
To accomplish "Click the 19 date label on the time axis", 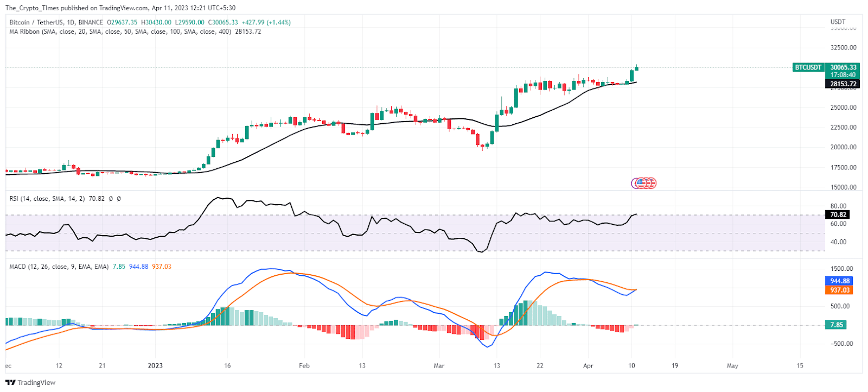I will pos(675,365).
